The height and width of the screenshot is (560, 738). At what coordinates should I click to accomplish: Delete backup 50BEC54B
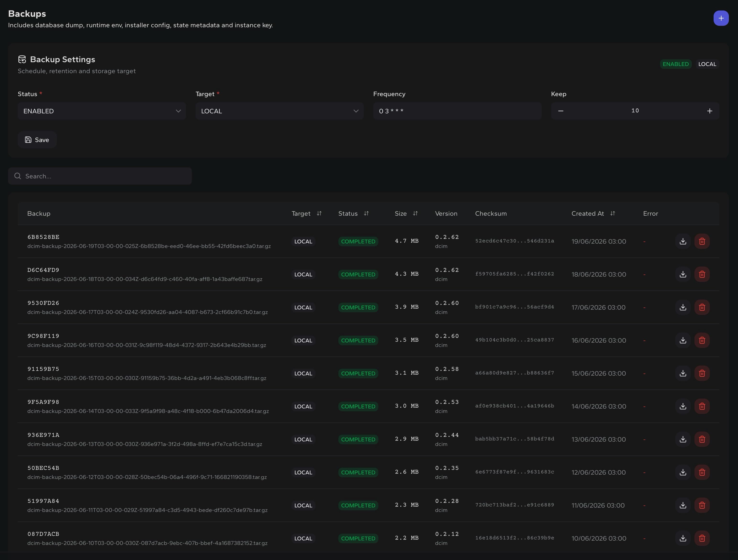(702, 472)
